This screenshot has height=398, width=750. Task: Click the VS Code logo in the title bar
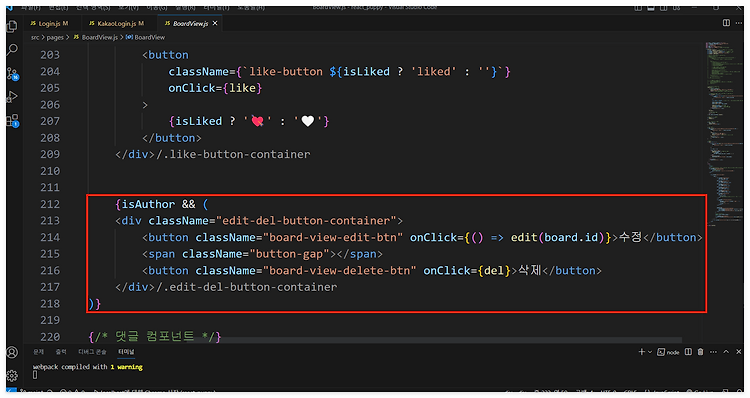[x=10, y=8]
